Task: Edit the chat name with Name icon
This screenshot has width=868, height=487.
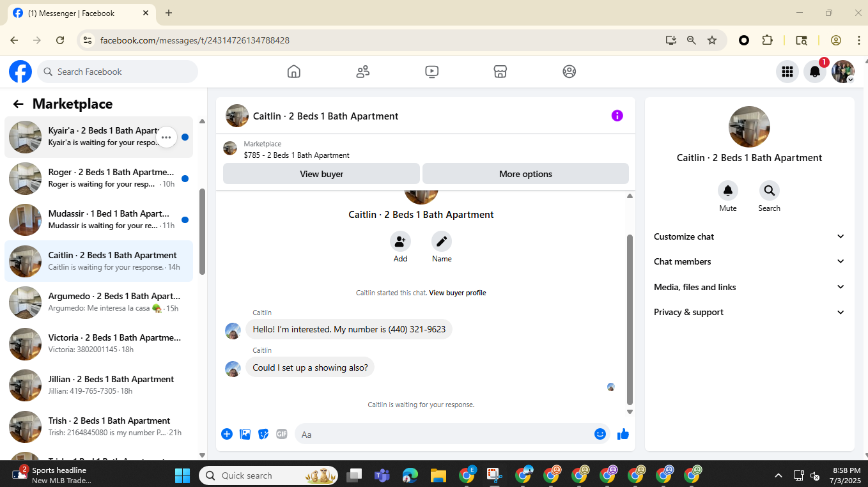Action: [x=442, y=242]
